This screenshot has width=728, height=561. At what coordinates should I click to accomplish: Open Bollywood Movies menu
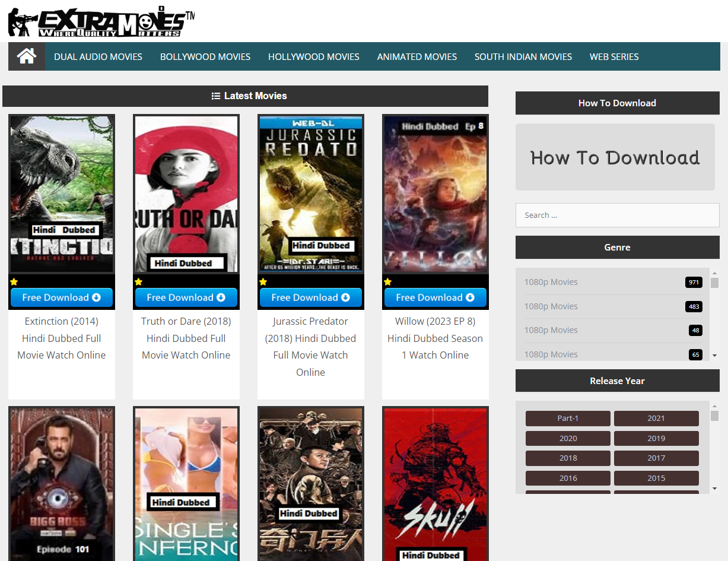tap(205, 57)
